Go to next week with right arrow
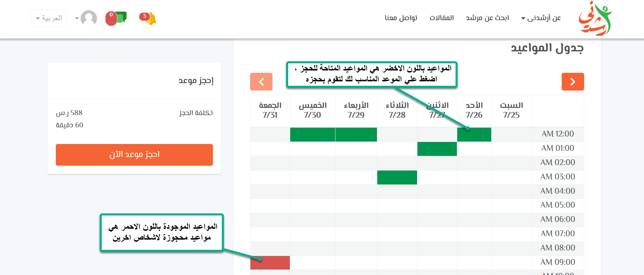 573,82
